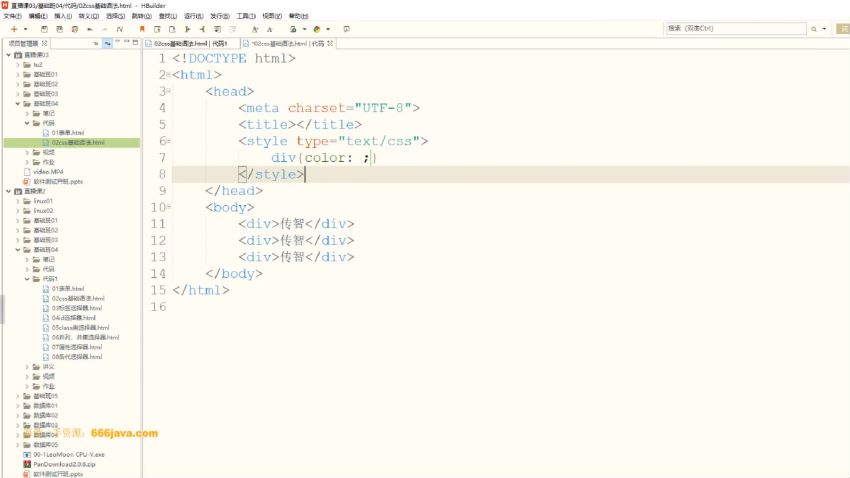Close the modified *02css基础语法.html | 代码 tab
The height and width of the screenshot is (478, 850).
(330, 43)
